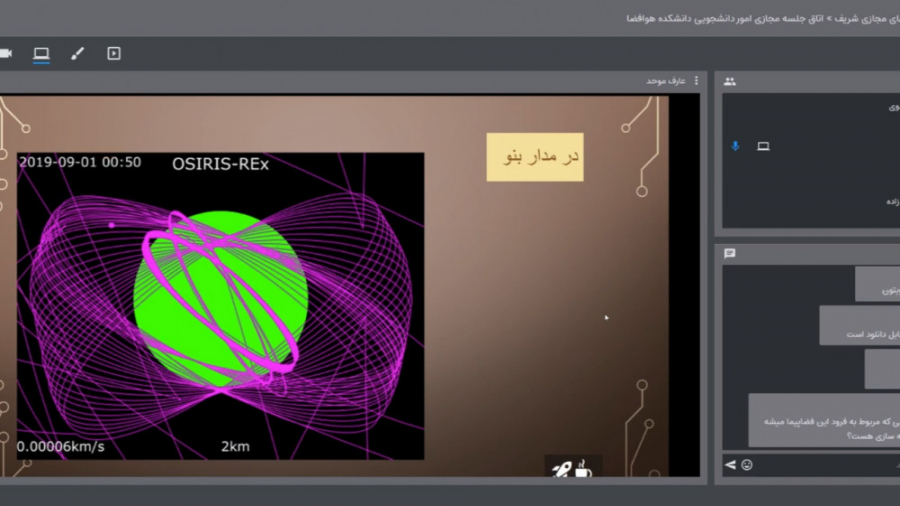Open the share panel three-dot options menu
900x506 pixels.
pyautogui.click(x=696, y=81)
